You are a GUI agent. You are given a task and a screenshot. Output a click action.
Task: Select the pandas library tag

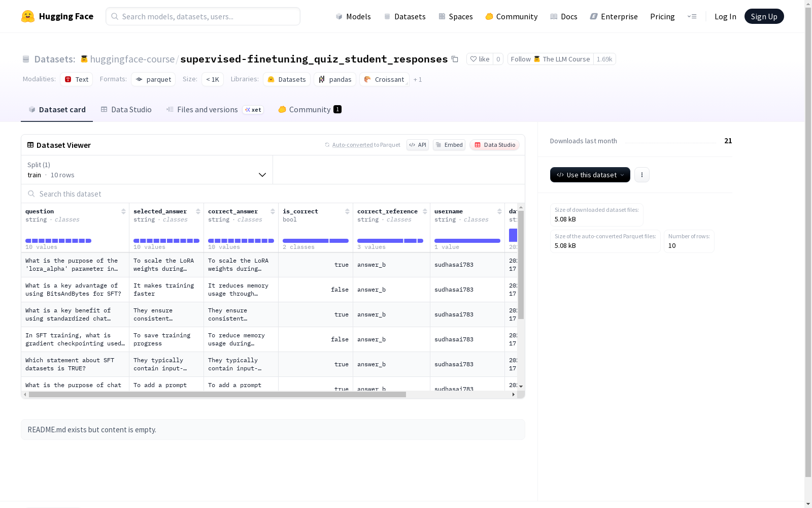335,79
